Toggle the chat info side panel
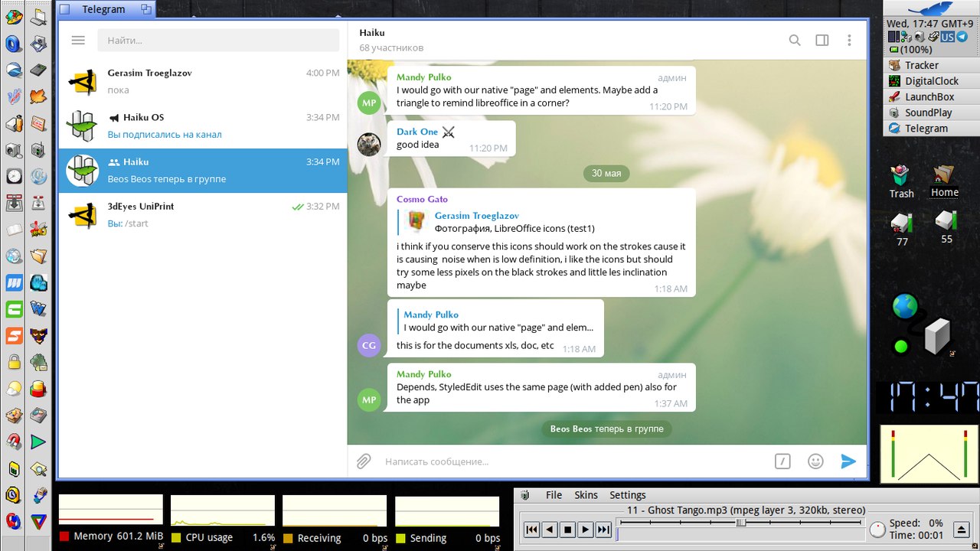 click(x=822, y=40)
